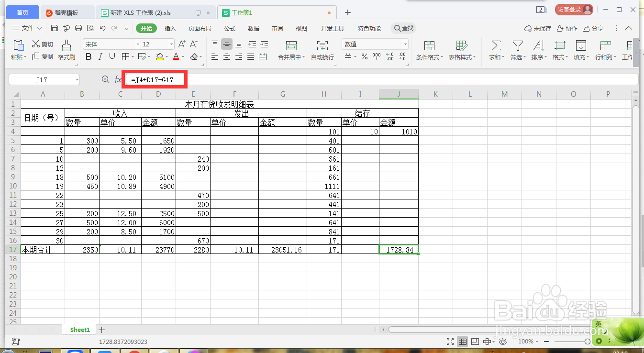Add a new sheet with plus button
Viewport: 644px width, 353px height.
[x=101, y=330]
